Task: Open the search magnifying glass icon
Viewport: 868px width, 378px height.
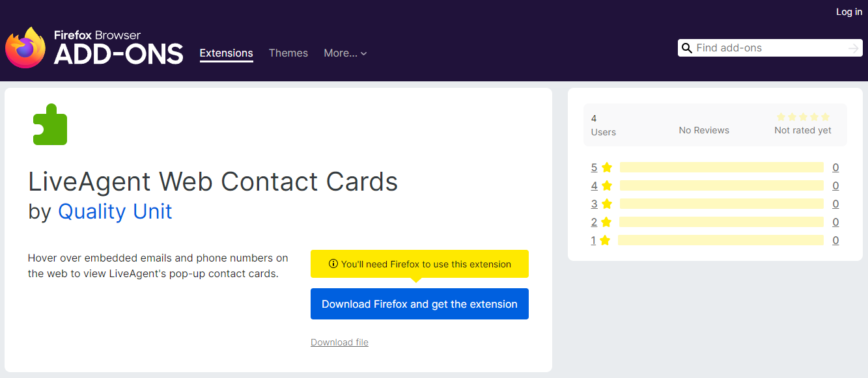Action: pyautogui.click(x=687, y=47)
